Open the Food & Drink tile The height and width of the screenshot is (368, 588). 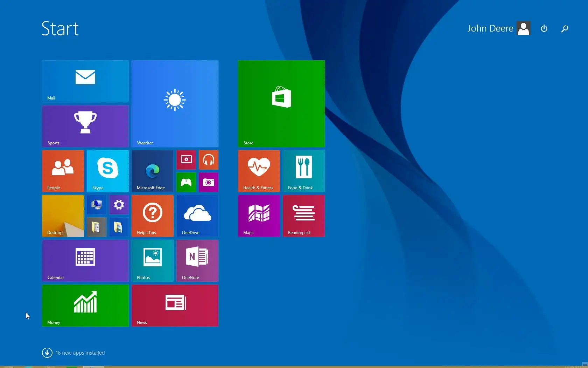click(304, 171)
